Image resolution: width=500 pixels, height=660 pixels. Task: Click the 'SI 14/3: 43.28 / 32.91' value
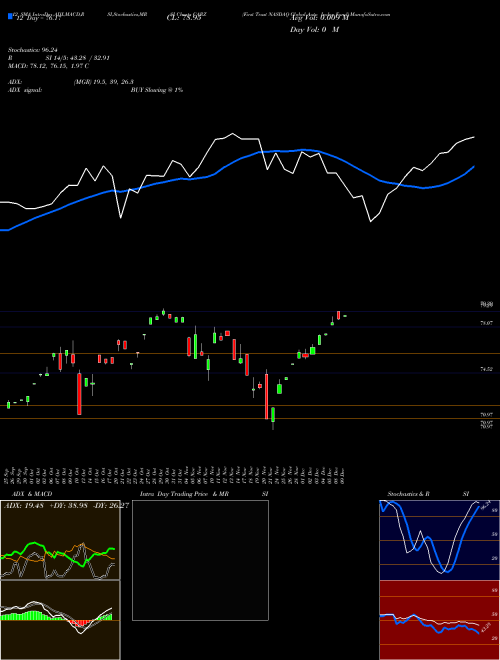coord(78,58)
